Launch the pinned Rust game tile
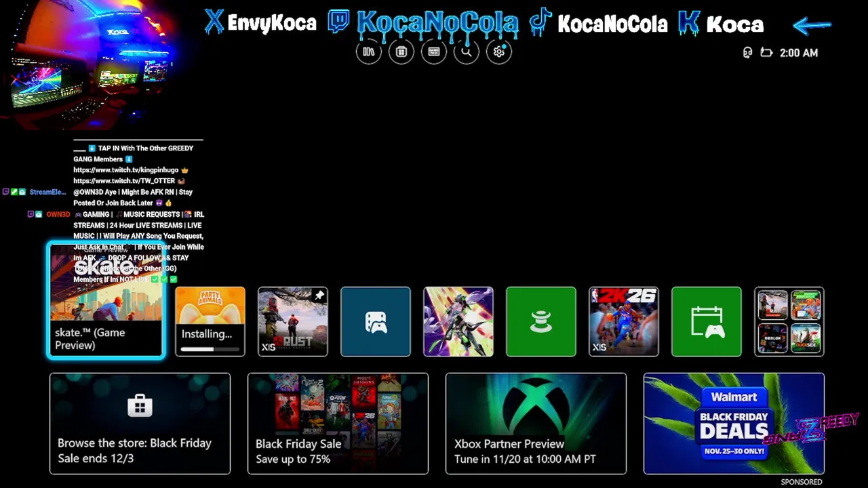Screen dimensions: 868x488 tap(293, 321)
